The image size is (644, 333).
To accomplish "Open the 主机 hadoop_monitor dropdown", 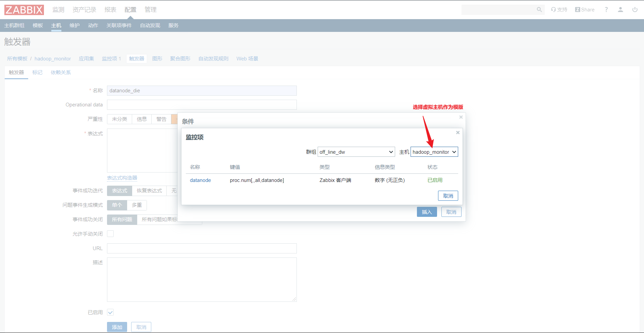I will [434, 152].
